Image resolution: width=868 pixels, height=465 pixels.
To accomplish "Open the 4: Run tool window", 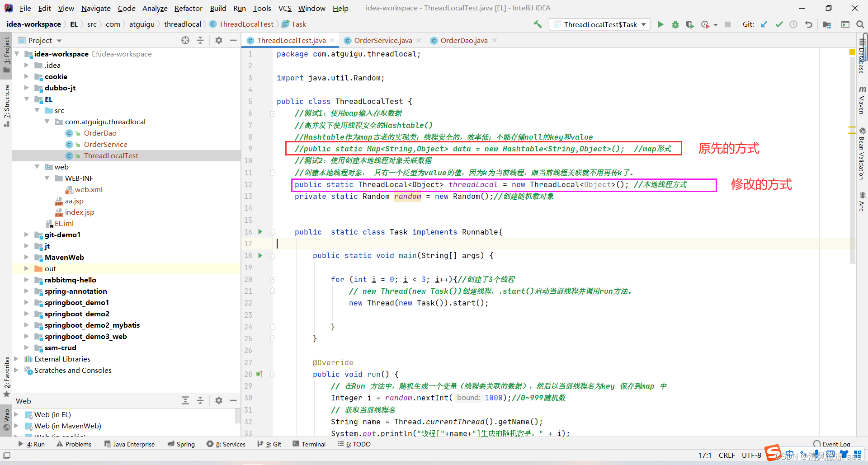I will [x=32, y=444].
